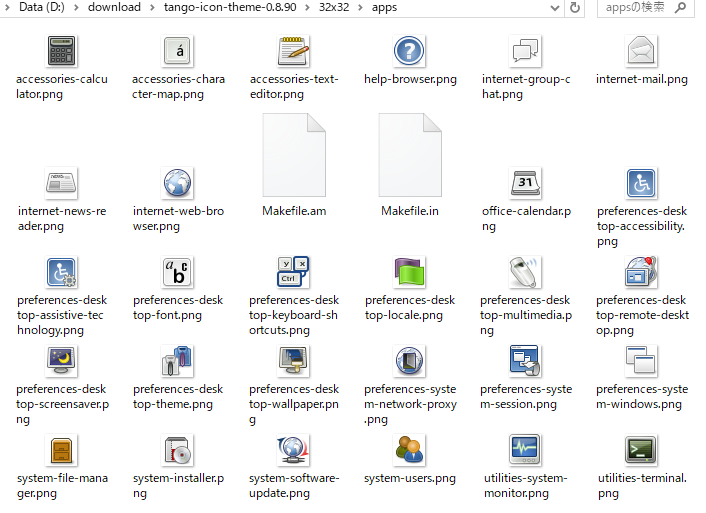Image resolution: width=706 pixels, height=513 pixels.
Task: Refresh the apps folder view
Action: click(575, 8)
